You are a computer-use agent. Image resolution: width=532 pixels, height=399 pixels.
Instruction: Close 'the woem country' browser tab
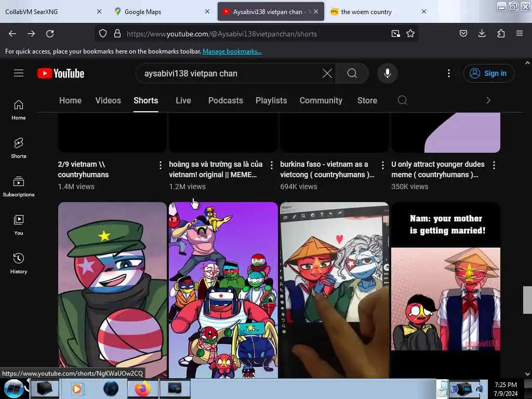tap(424, 11)
